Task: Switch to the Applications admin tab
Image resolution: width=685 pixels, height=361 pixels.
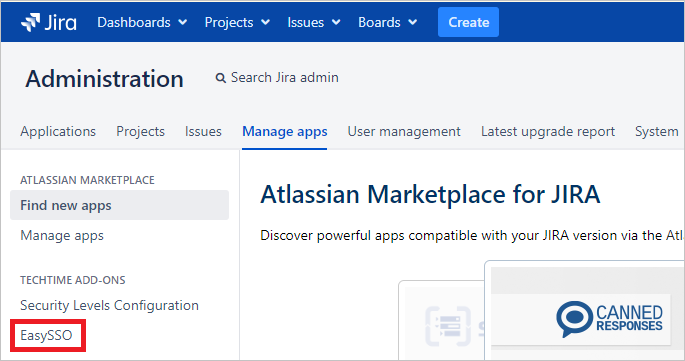Action: point(58,132)
